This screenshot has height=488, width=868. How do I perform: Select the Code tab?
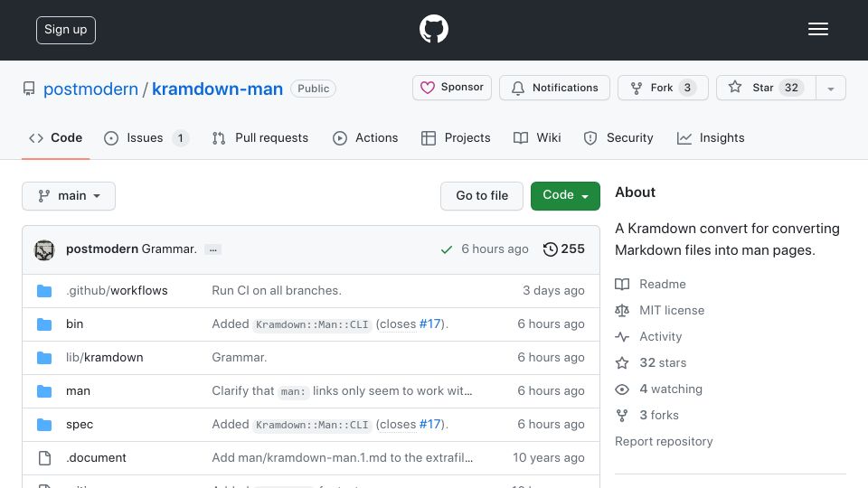[x=55, y=137]
